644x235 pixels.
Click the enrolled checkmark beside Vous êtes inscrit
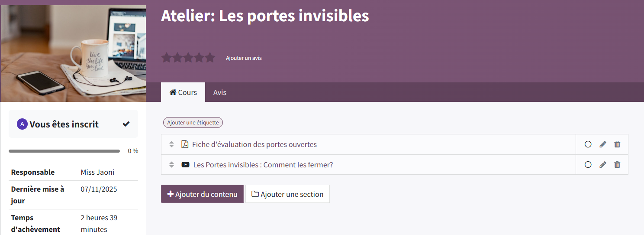[x=126, y=124]
